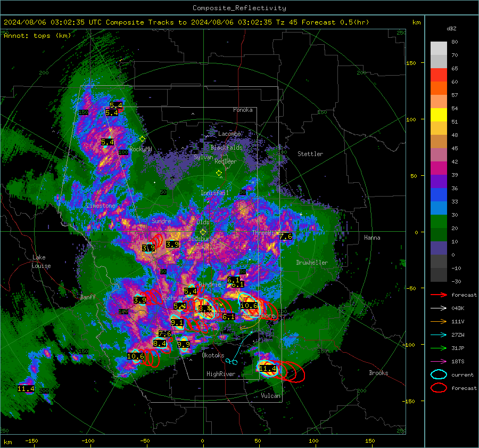Click the 7.6 storm label near ThreeHills
Image resolution: width=479 pixels, height=448 pixels.
(x=286, y=237)
